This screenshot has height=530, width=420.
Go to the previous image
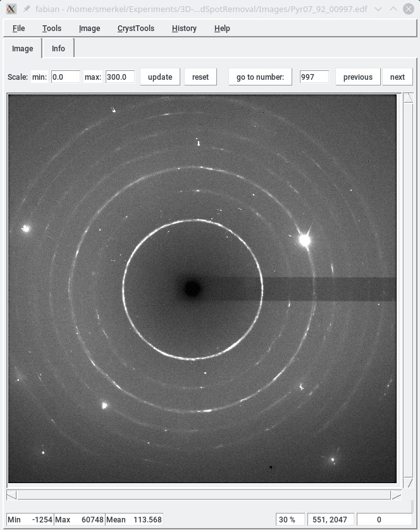357,77
